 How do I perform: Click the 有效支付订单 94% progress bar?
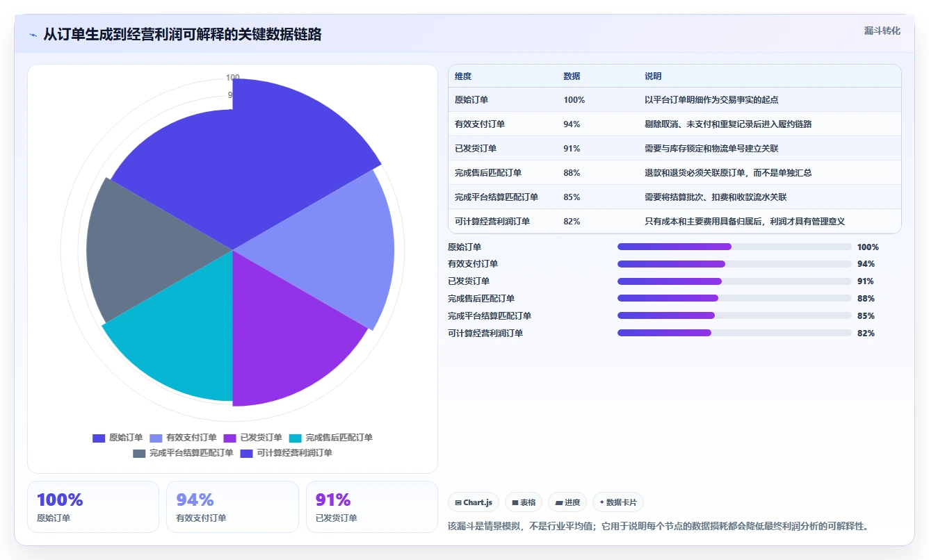click(734, 264)
